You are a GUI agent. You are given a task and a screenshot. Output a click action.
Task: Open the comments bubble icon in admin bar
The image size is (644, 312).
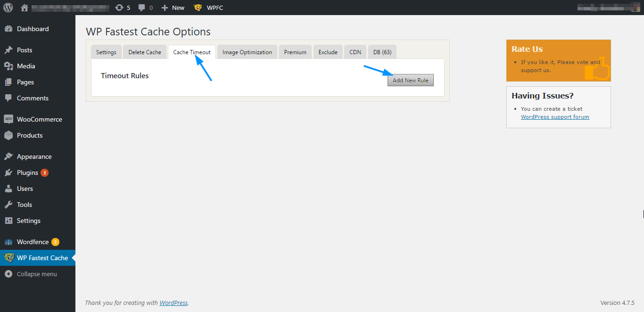(142, 8)
